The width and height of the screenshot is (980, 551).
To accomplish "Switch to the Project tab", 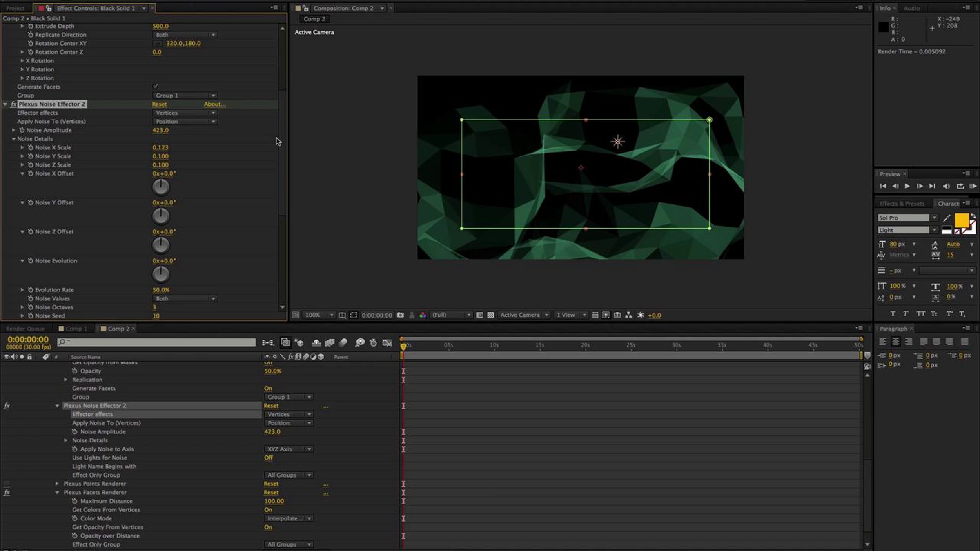I will pyautogui.click(x=16, y=8).
